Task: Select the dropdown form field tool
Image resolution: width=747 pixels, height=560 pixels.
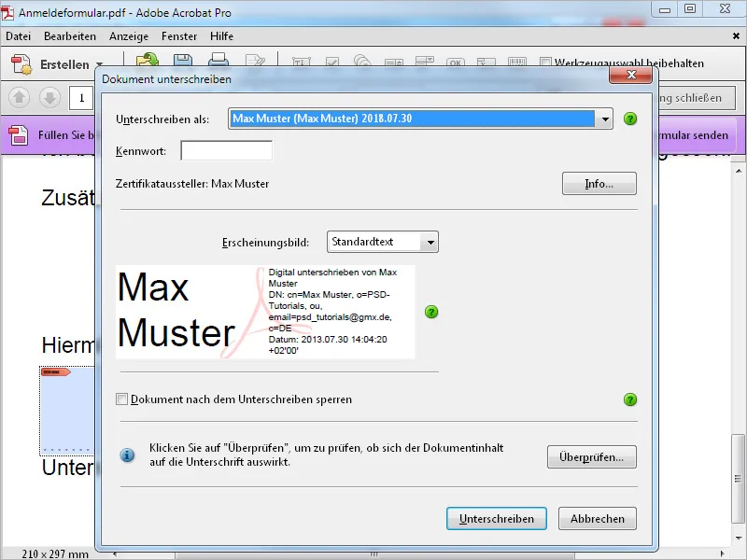Action: 425,62
